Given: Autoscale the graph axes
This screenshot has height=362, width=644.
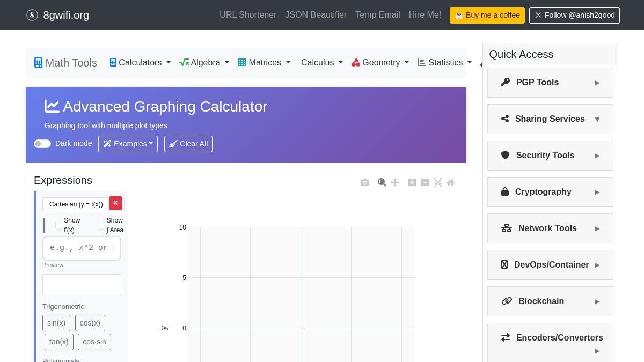Looking at the screenshot, I should tap(438, 182).
